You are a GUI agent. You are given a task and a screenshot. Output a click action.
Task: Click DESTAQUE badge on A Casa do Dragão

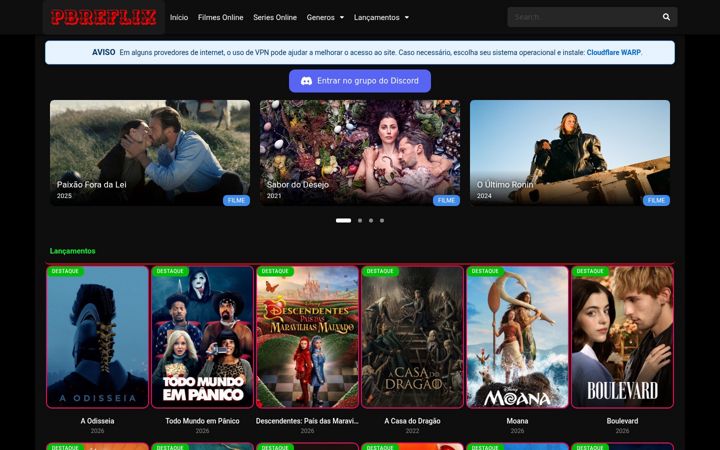point(380,271)
